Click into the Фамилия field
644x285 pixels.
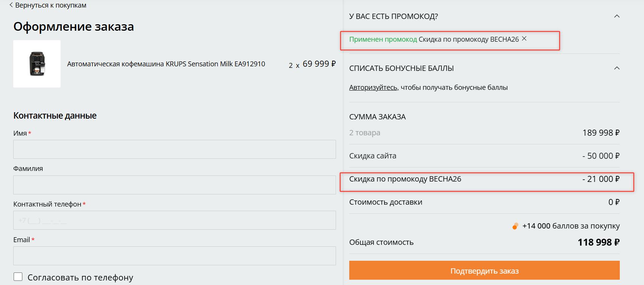[x=174, y=185]
